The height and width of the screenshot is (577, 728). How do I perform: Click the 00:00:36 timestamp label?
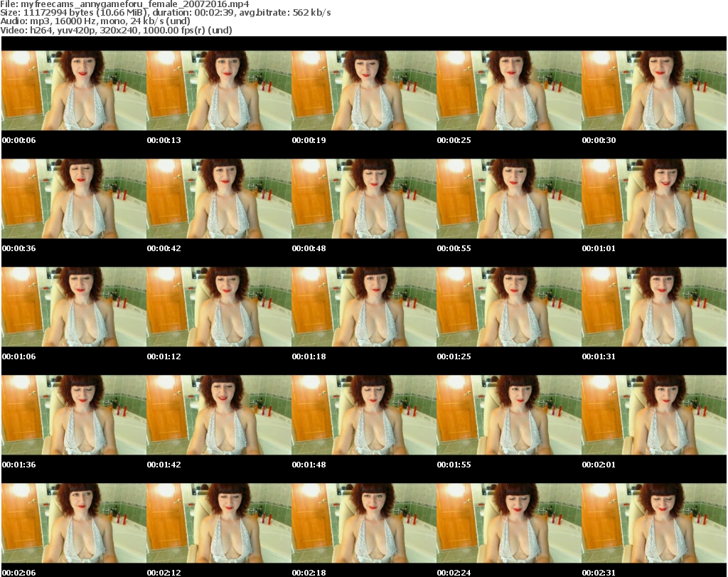pyautogui.click(x=18, y=248)
